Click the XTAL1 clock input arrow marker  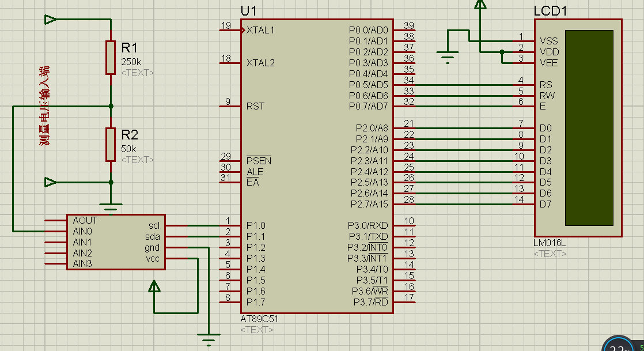point(243,30)
